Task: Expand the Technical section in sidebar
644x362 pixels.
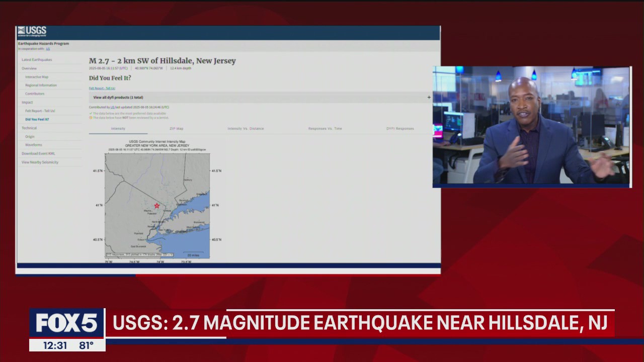Action: 29,128
